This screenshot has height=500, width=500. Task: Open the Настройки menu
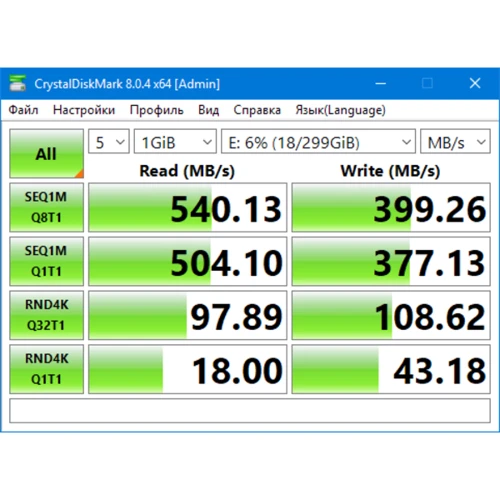pos(84,110)
